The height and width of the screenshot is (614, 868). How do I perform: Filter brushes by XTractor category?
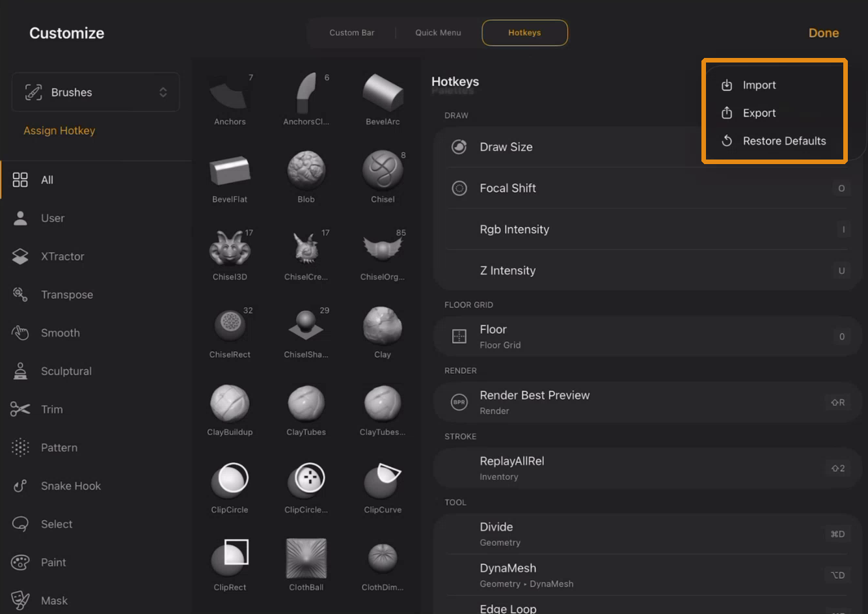pos(96,257)
